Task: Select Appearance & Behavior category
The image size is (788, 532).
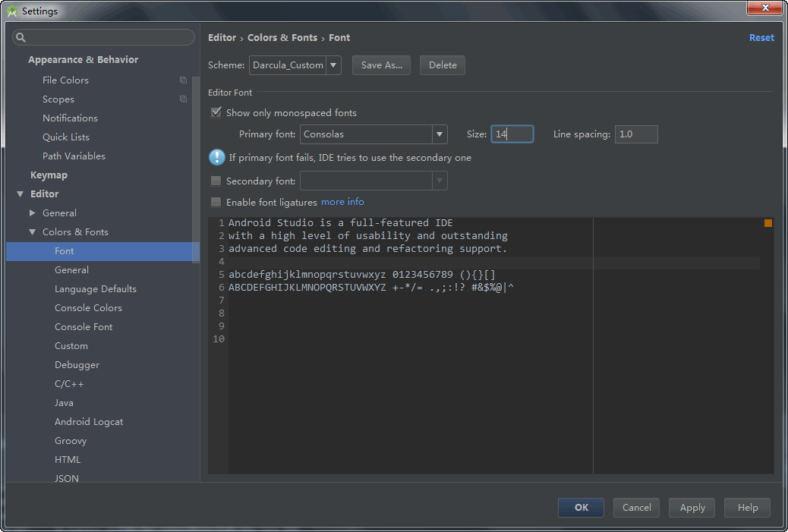Action: [x=83, y=60]
